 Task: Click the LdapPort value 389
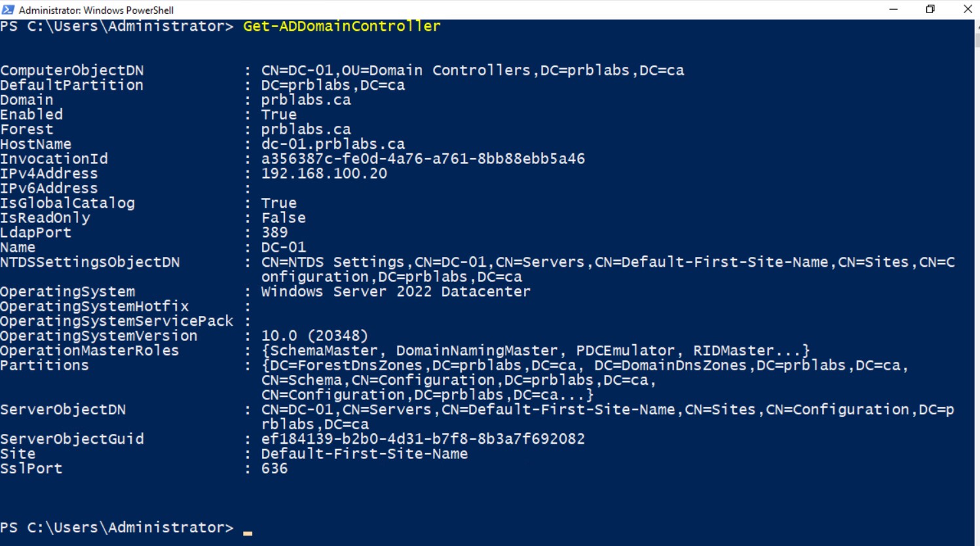(274, 233)
